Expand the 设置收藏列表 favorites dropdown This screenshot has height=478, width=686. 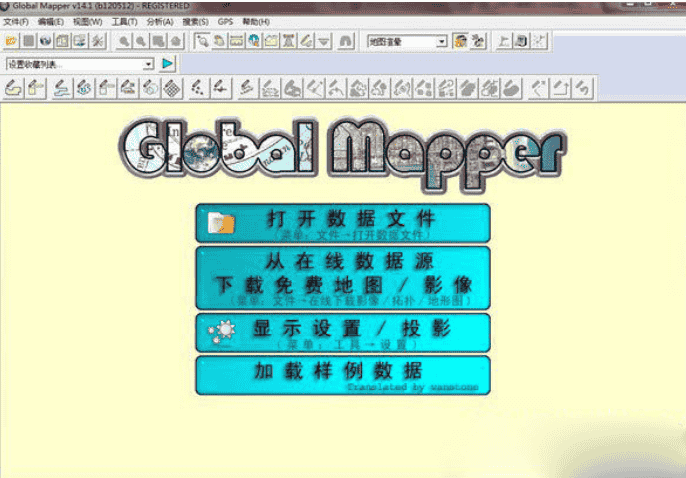[x=149, y=64]
